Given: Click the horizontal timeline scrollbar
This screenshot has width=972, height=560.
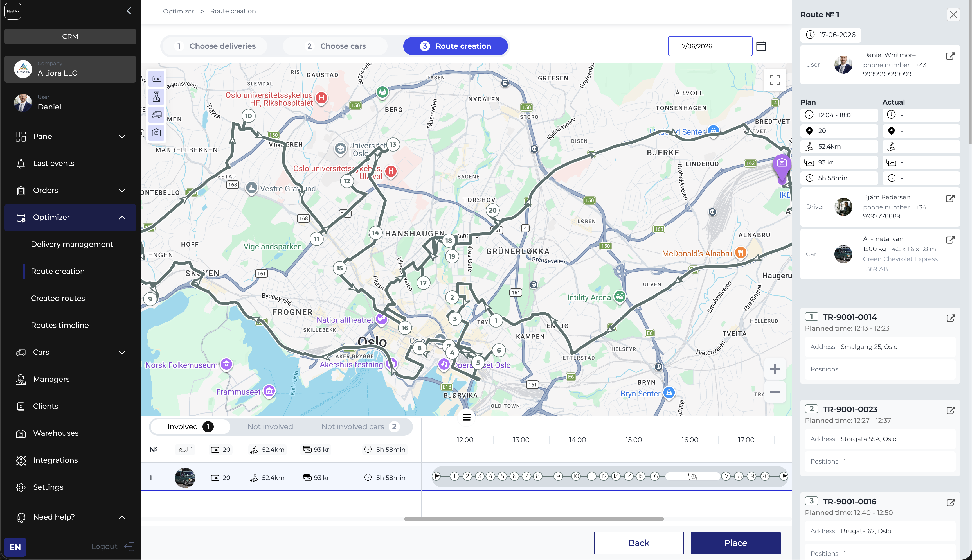Looking at the screenshot, I should pos(534,519).
